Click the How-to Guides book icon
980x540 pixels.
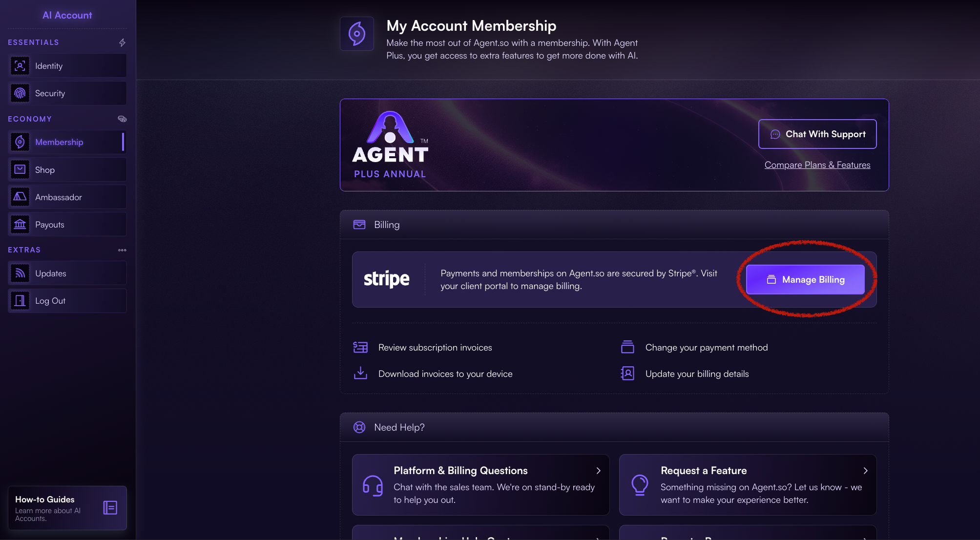pos(110,508)
